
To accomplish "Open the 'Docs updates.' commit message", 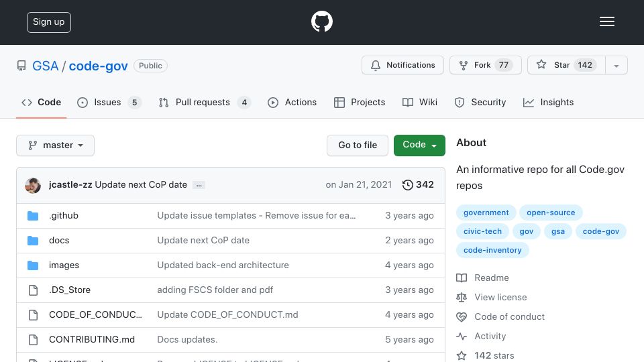I will (187, 339).
